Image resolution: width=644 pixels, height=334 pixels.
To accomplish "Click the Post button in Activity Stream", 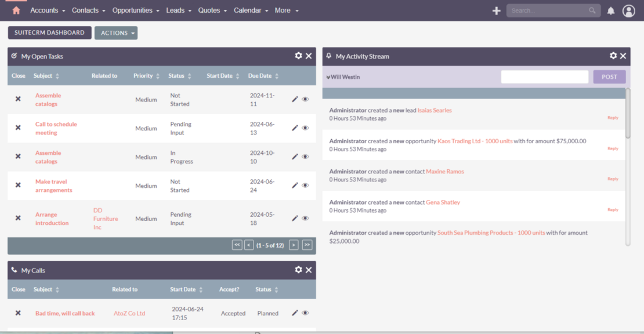I will pos(609,77).
